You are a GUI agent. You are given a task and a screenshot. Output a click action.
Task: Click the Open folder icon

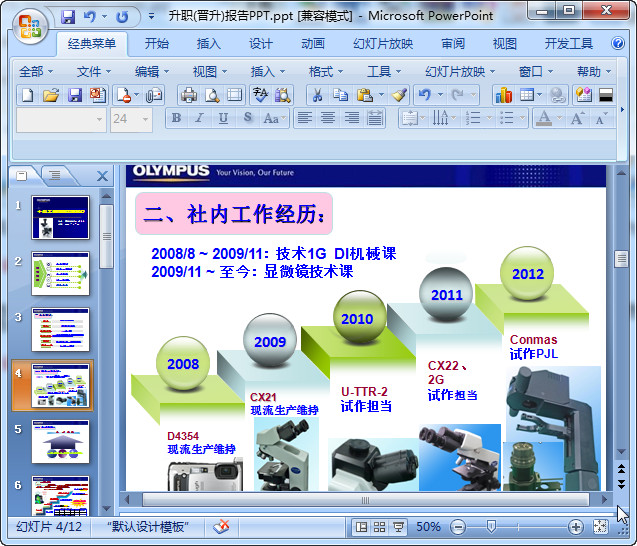pyautogui.click(x=51, y=95)
